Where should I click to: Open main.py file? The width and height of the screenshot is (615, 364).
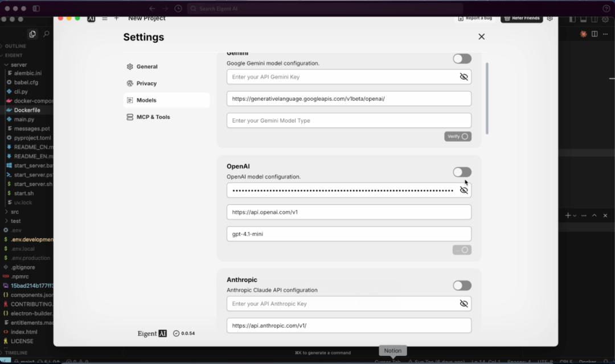point(24,119)
